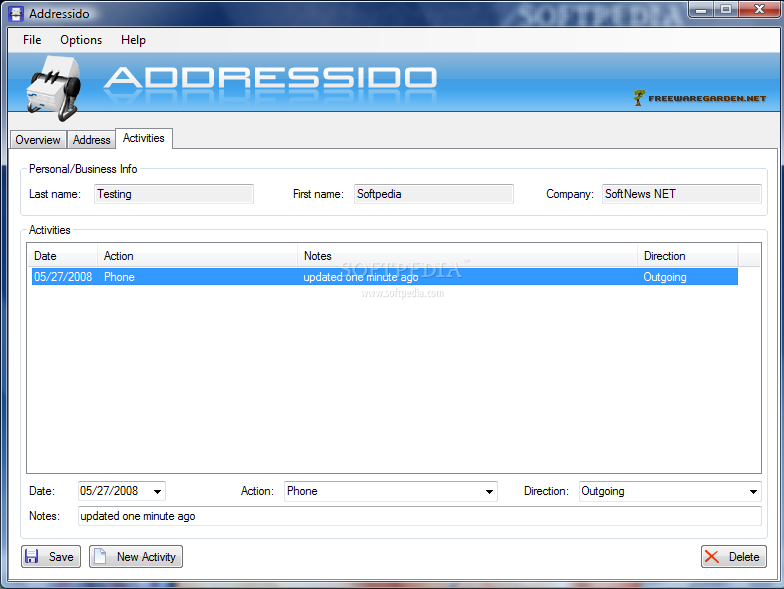This screenshot has height=589, width=784.
Task: Click the floppy disk Save icon
Action: [x=32, y=556]
